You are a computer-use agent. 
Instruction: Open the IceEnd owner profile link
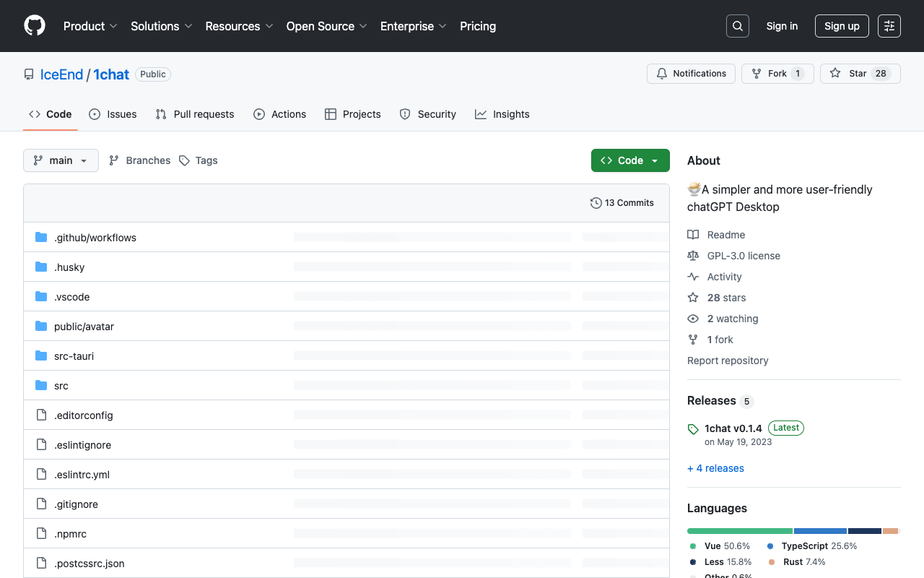point(62,74)
